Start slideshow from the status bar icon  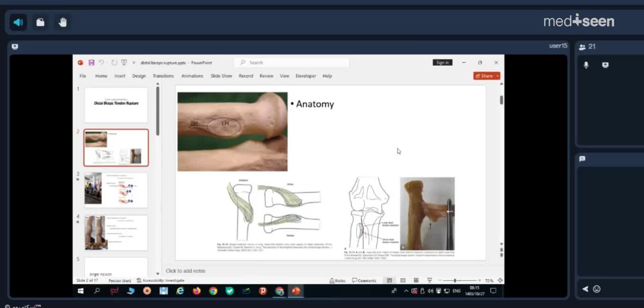point(429,281)
